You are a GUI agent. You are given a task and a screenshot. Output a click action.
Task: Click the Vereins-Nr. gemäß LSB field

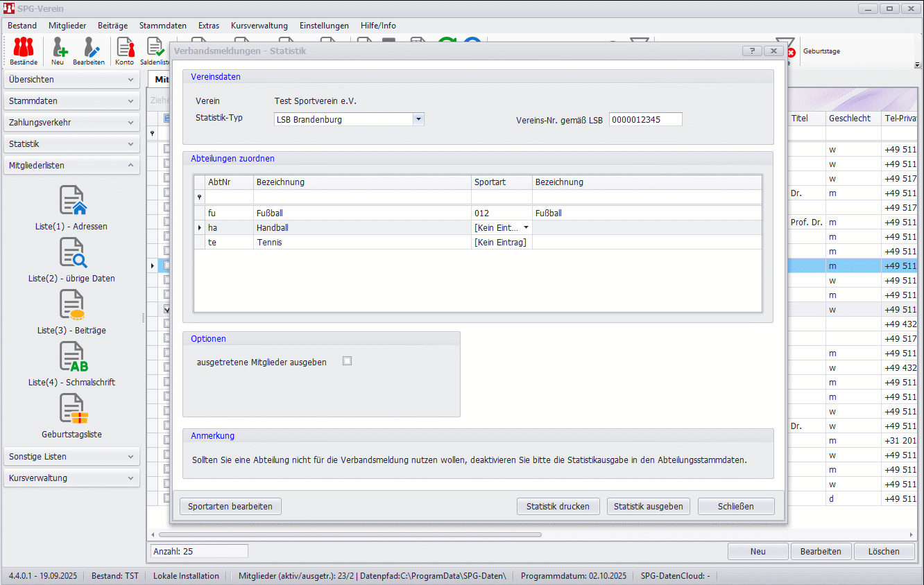click(645, 119)
